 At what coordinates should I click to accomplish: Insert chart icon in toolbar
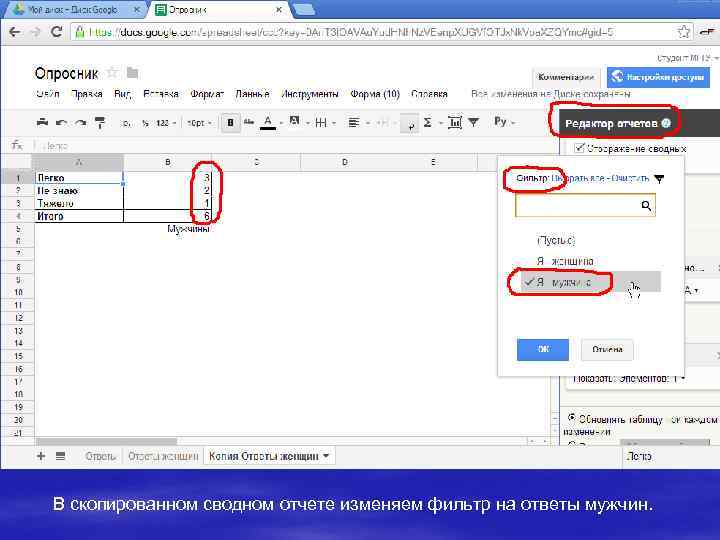[x=455, y=123]
